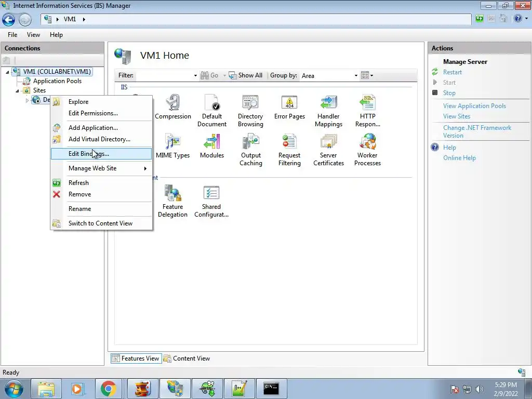Choose Switch to Content View menu entry
Screen dimensions: 532x399
click(101, 223)
